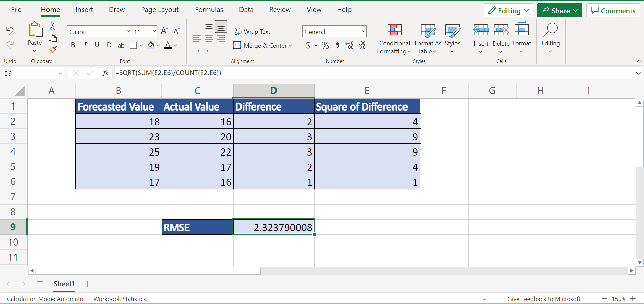Toggle italic formatting
The height and width of the screenshot is (304, 644).
click(85, 45)
